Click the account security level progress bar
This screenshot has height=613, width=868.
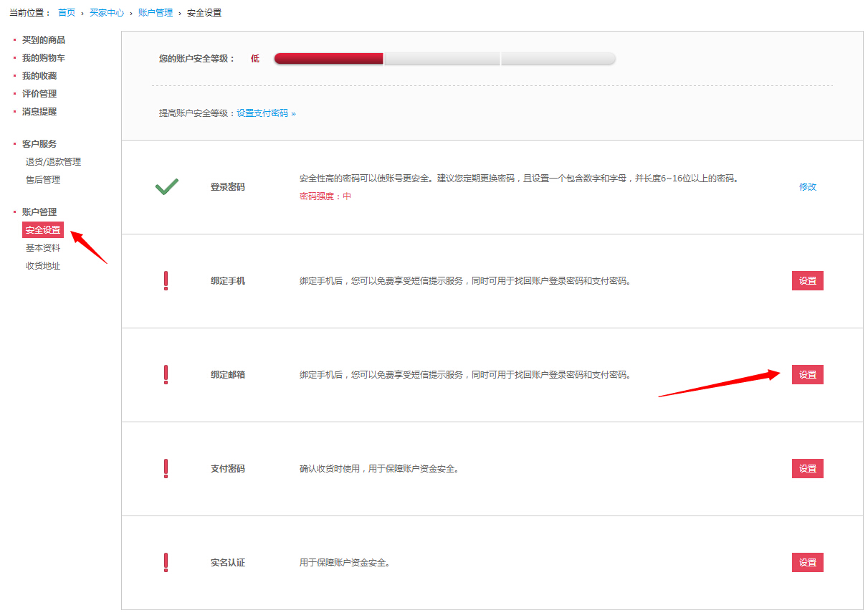pyautogui.click(x=444, y=59)
